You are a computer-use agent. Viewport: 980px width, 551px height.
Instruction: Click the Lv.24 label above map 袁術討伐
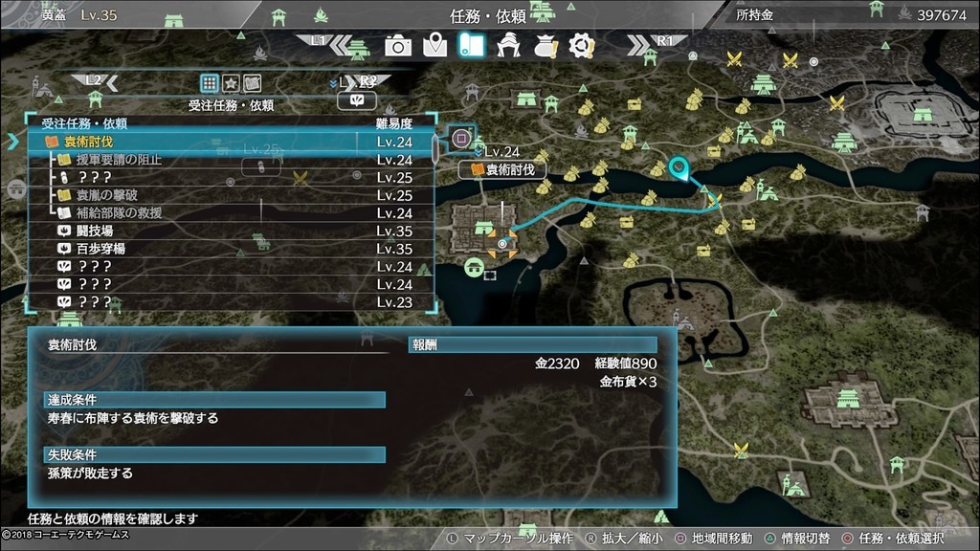(x=501, y=152)
